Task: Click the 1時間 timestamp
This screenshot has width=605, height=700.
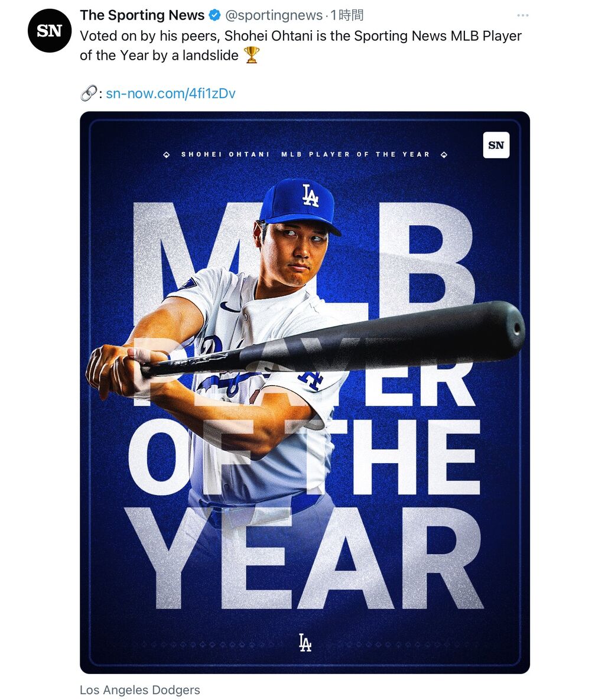Action: pos(347,15)
